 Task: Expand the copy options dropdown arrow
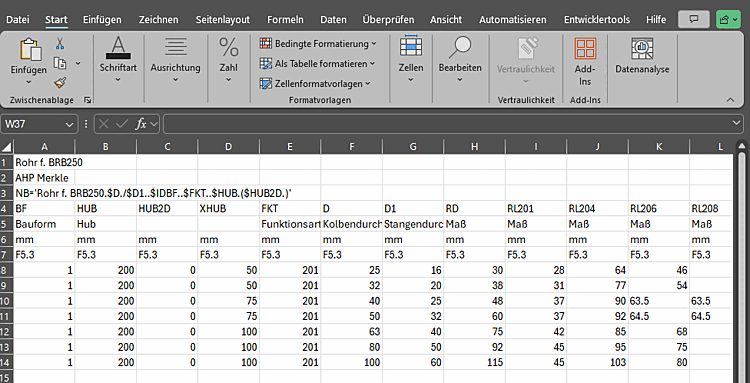pyautogui.click(x=78, y=63)
